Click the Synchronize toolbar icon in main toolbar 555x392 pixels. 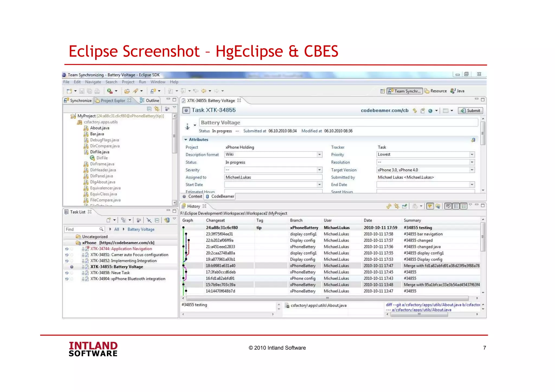[153, 91]
